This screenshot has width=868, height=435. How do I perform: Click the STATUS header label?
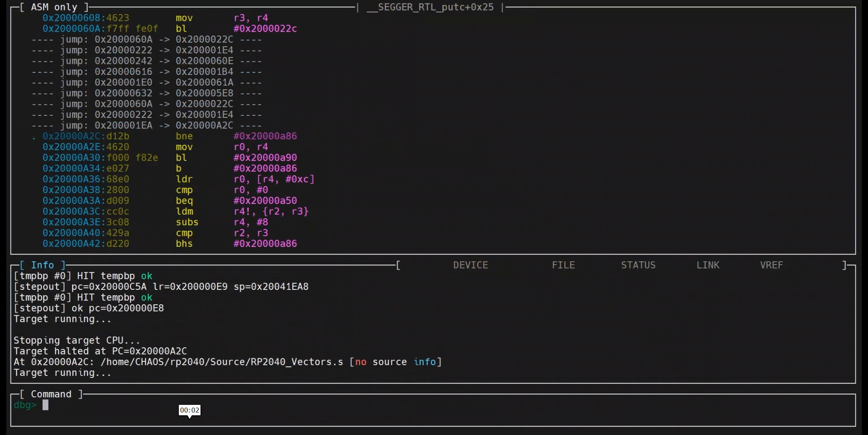[x=638, y=265]
